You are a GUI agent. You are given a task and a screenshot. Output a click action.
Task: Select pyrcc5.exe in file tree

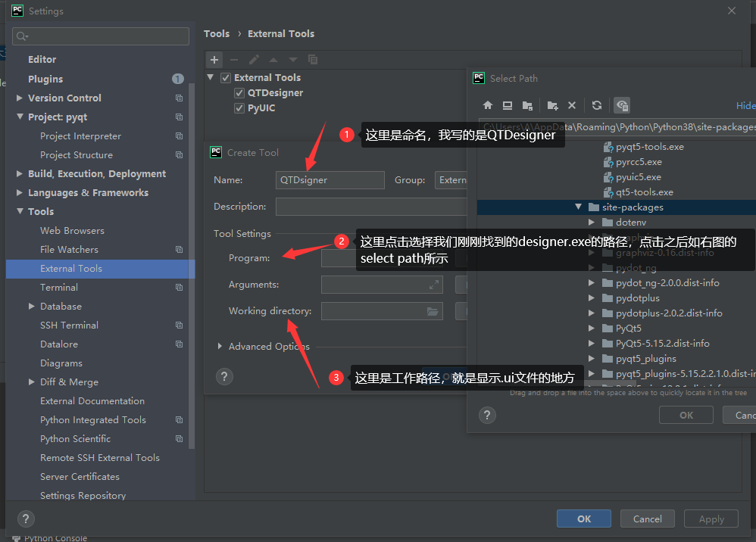coord(639,162)
